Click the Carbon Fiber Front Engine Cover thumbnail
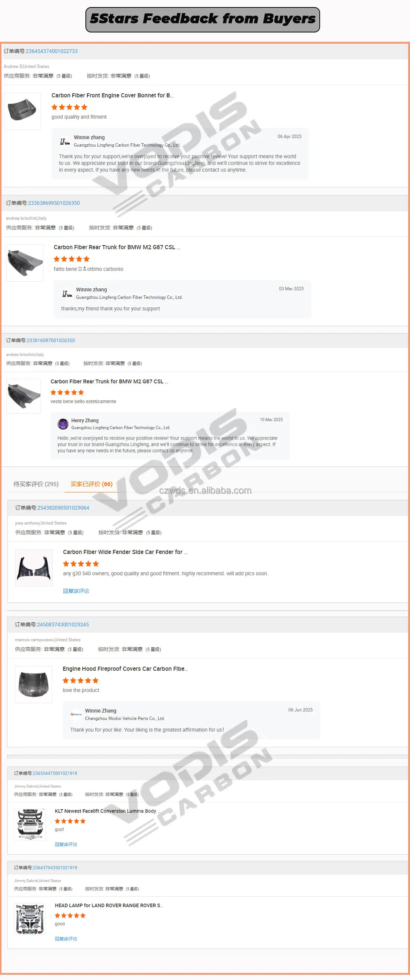 click(x=22, y=111)
